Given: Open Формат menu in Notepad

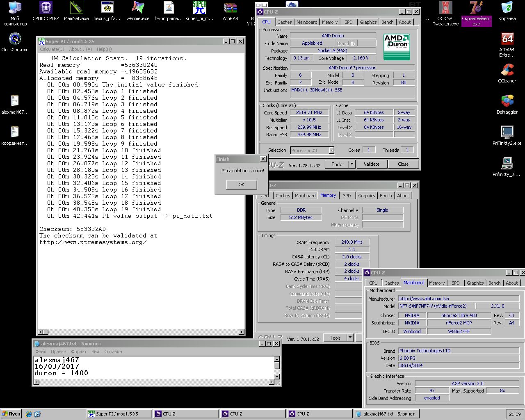Looking at the screenshot, I should point(79,352).
